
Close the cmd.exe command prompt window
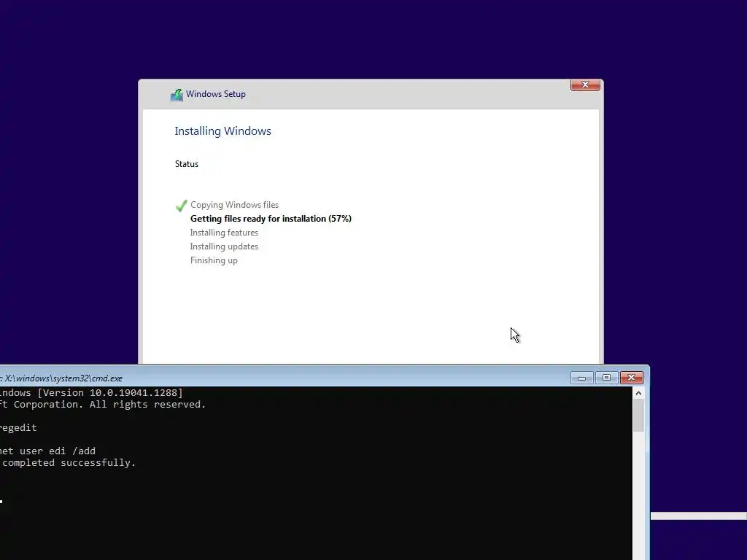click(x=631, y=378)
